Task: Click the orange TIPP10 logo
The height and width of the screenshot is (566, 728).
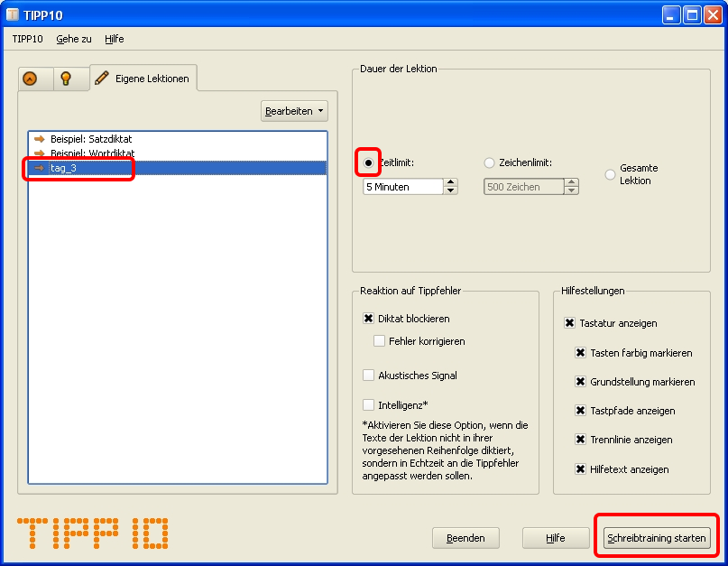Action: click(x=92, y=533)
